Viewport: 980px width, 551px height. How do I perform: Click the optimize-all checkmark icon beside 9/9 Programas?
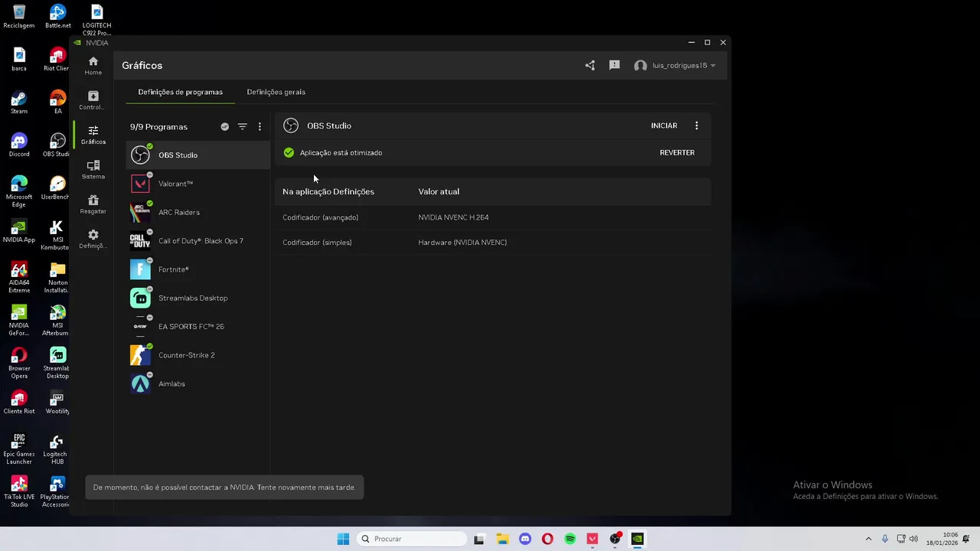pyautogui.click(x=224, y=127)
